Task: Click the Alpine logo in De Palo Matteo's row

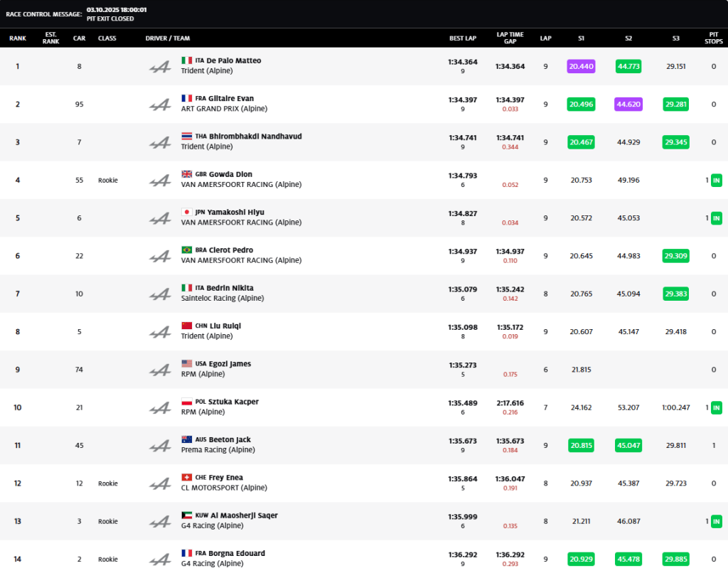Action: 160,67
